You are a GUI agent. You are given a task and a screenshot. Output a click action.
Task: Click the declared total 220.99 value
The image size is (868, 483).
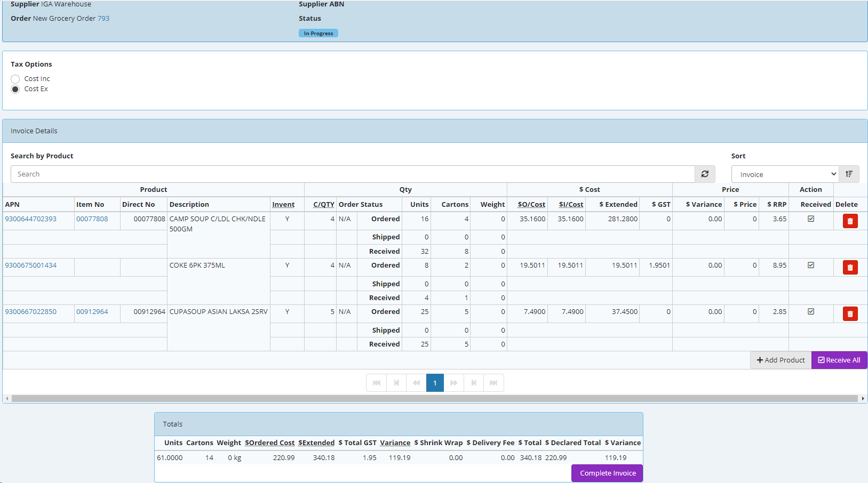[x=555, y=457]
